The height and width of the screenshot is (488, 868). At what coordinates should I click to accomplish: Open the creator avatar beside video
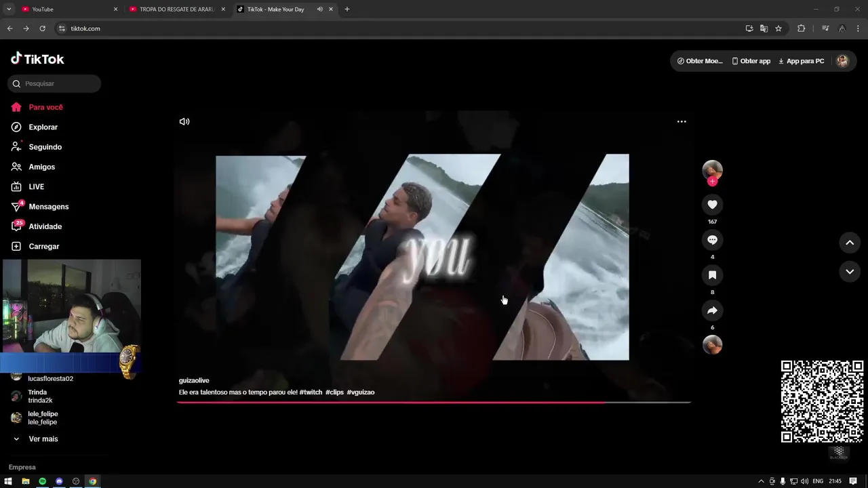coord(712,170)
